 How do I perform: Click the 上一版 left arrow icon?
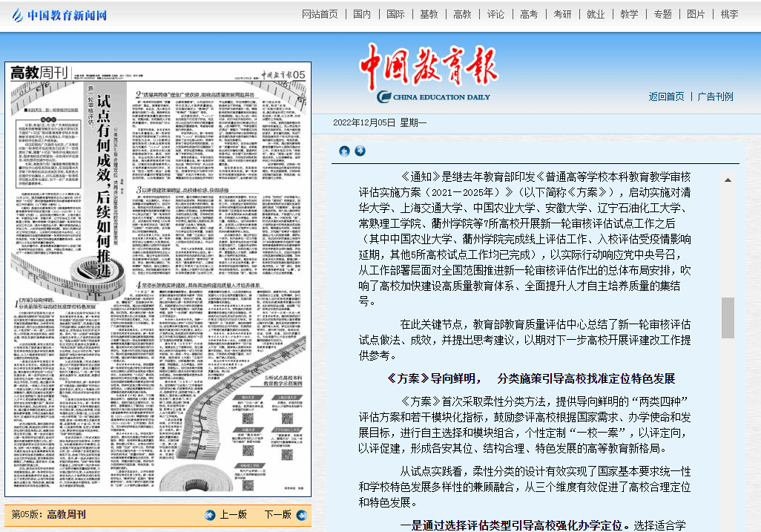pyautogui.click(x=210, y=515)
